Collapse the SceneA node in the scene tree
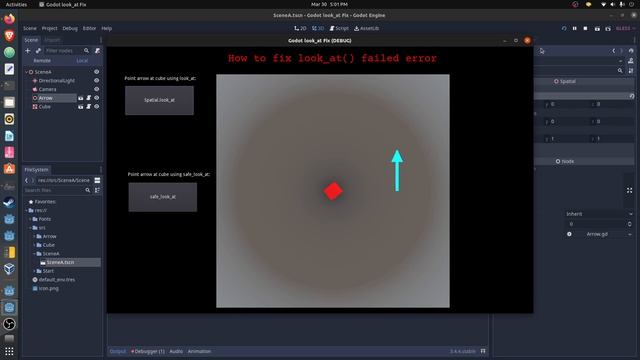This screenshot has width=640, height=360. (x=27, y=72)
